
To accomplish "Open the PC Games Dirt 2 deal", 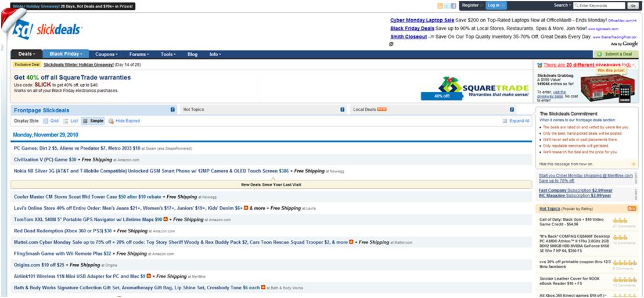I will pos(77,148).
